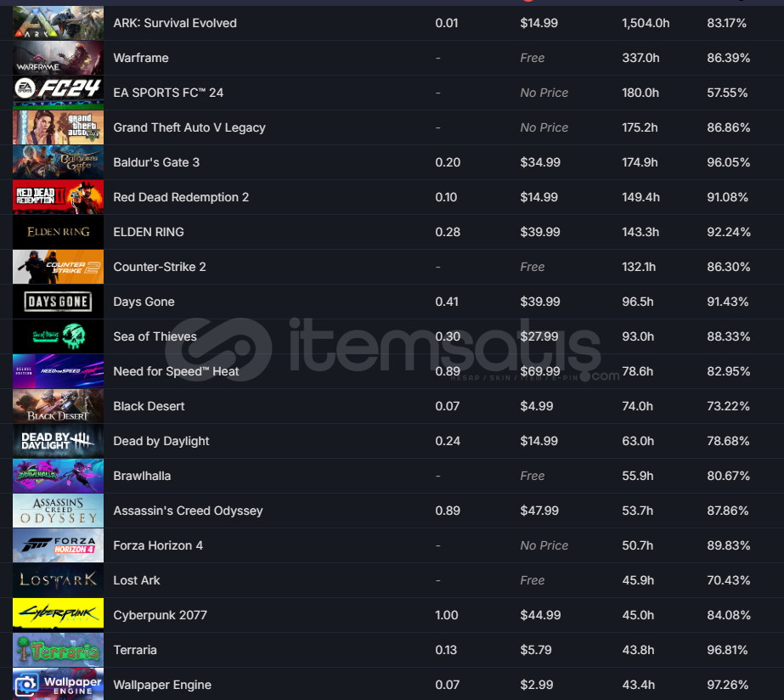Open the ELDEN RING logo thumbnail

[58, 232]
